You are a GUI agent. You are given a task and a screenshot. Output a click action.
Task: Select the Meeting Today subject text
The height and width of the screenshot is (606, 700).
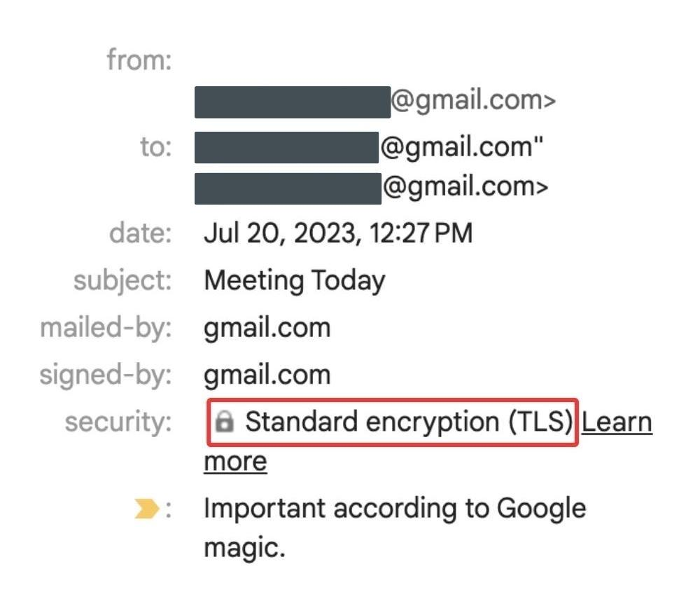[x=295, y=281]
